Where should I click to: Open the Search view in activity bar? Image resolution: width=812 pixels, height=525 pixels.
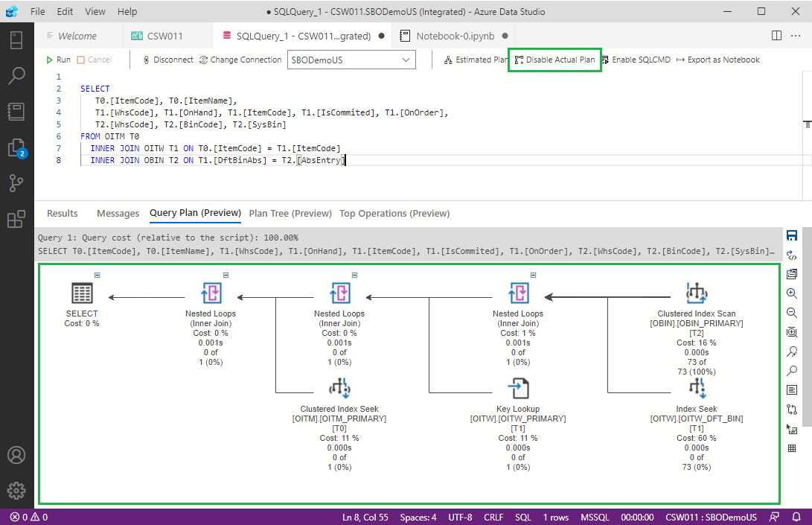16,76
